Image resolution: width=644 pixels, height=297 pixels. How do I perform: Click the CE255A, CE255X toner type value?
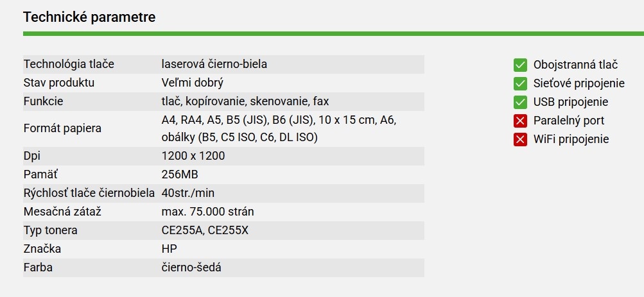pyautogui.click(x=205, y=230)
